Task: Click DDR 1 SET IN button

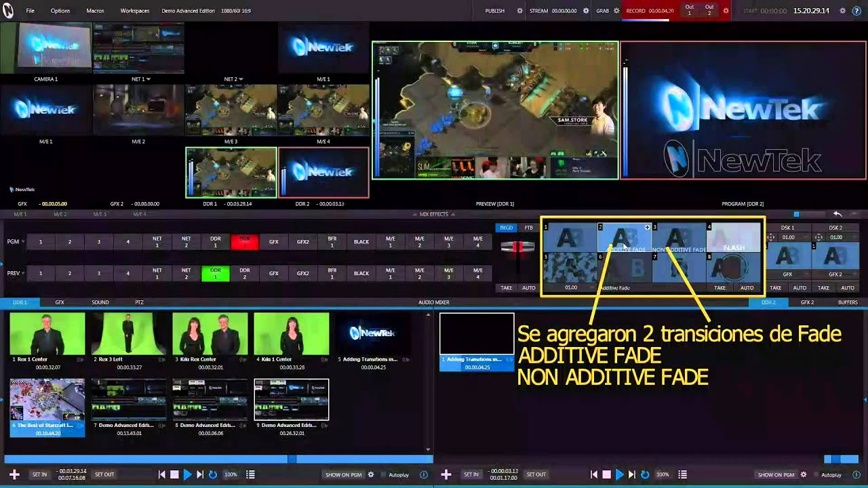Action: coord(39,474)
